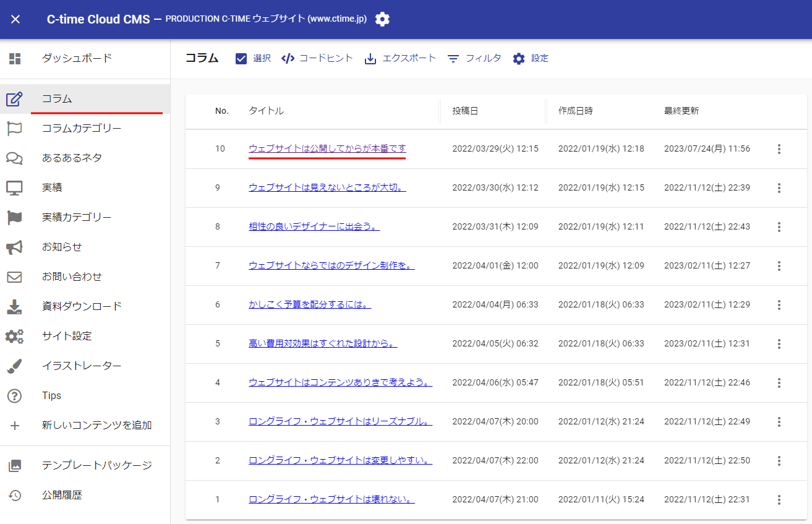Open more options menu for row 7
Viewport: 812px width, 524px height.
click(x=779, y=266)
